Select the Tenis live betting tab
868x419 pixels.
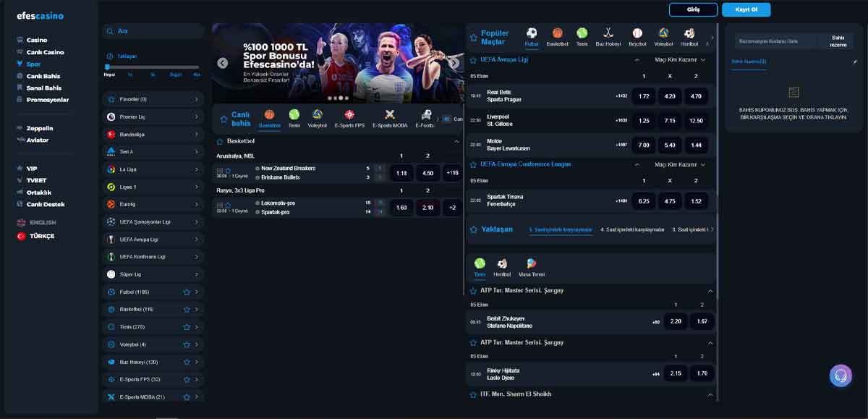[x=294, y=118]
